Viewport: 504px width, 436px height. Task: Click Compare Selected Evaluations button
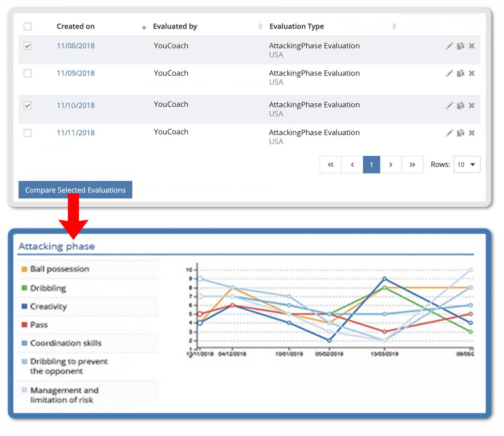(75, 190)
